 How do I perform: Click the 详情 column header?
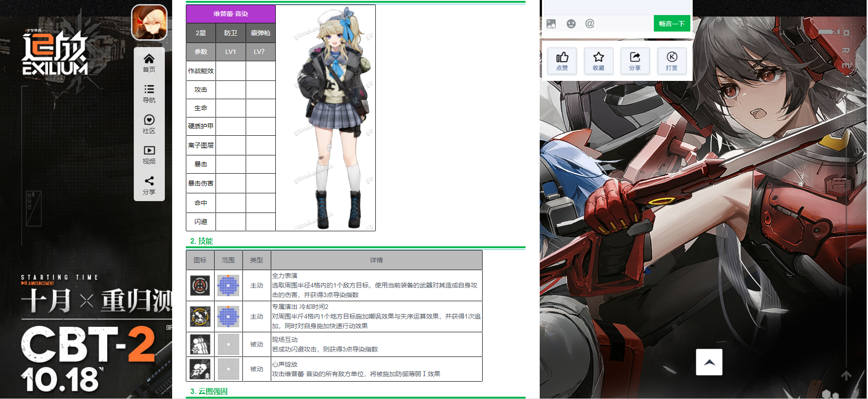377,260
